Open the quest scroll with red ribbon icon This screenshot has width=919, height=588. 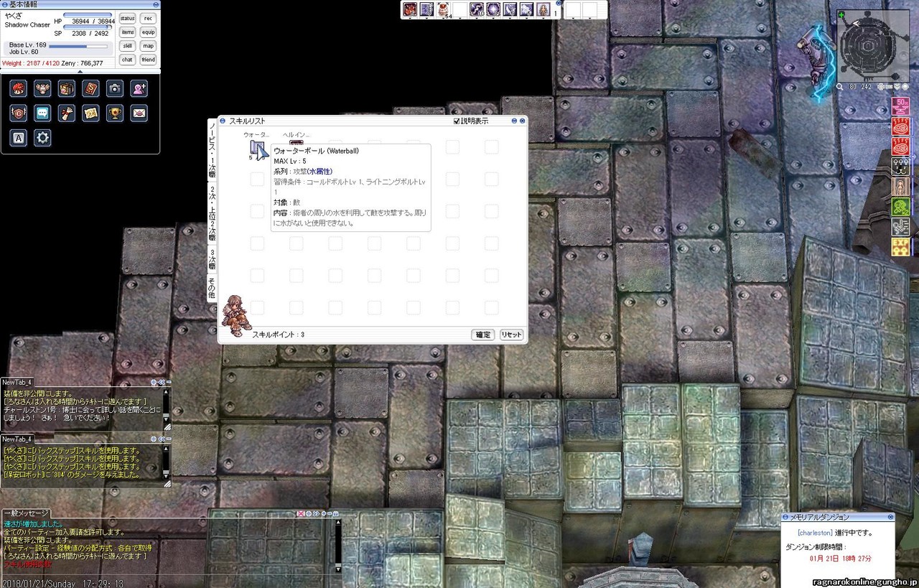pos(67,113)
